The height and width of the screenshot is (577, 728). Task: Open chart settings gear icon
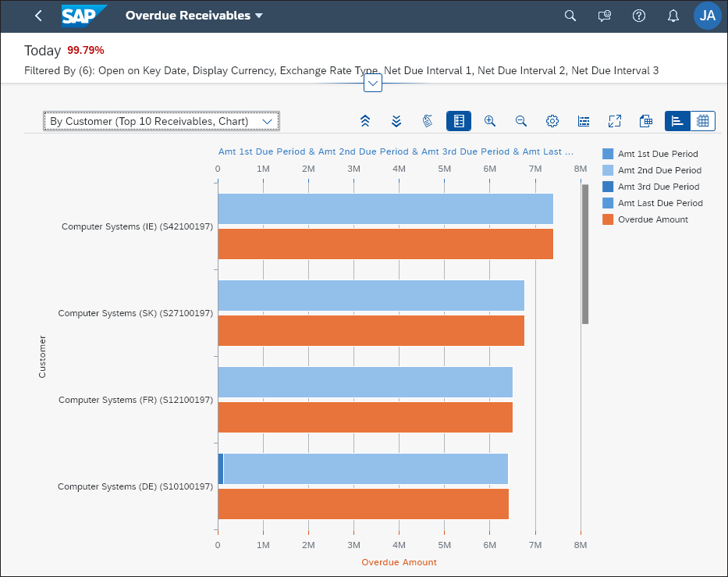point(552,121)
